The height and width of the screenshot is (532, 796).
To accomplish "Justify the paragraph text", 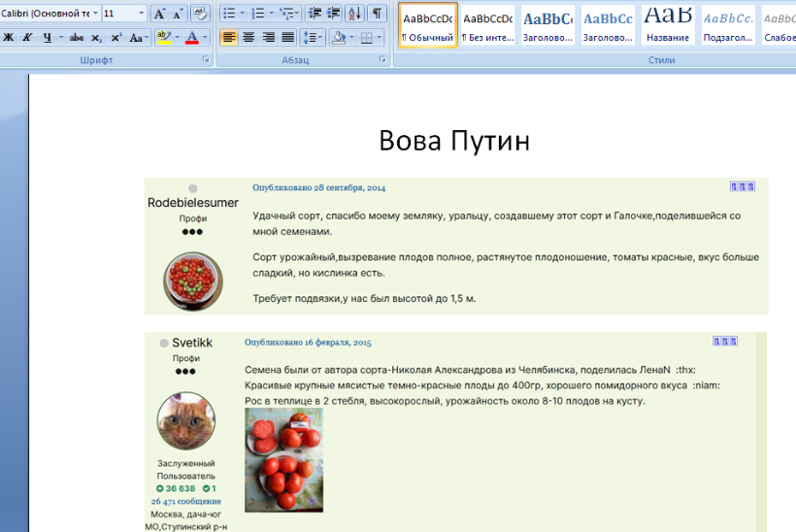I will click(x=287, y=38).
